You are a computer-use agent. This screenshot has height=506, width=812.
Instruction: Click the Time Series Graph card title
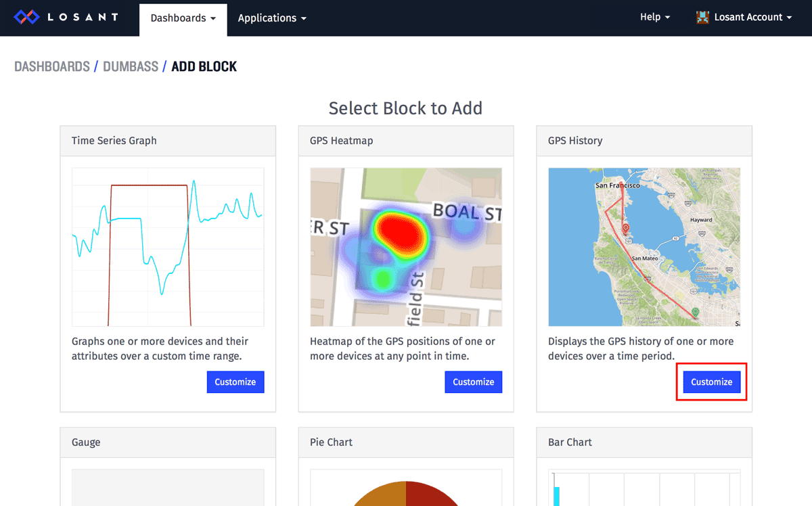pyautogui.click(x=114, y=141)
